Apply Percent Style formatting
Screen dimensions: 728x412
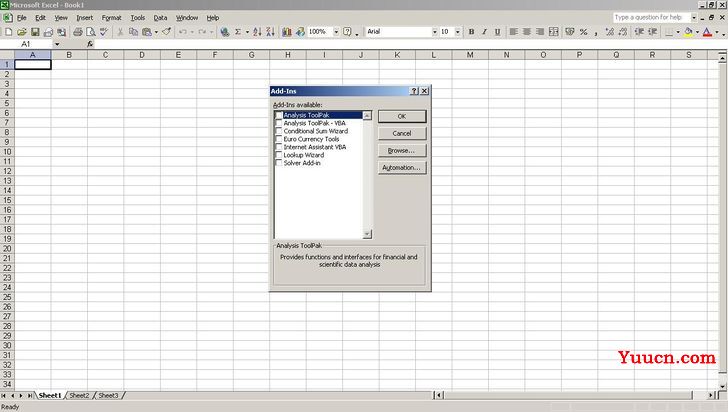[584, 32]
